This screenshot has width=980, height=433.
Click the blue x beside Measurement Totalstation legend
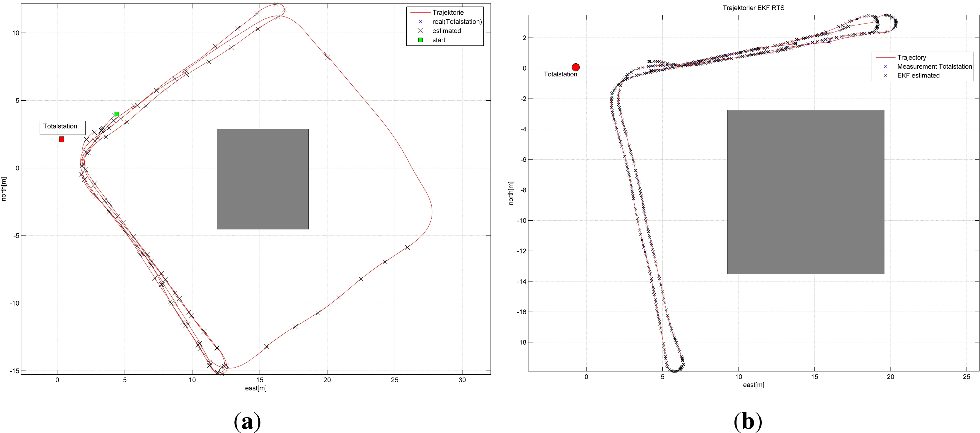click(x=885, y=66)
